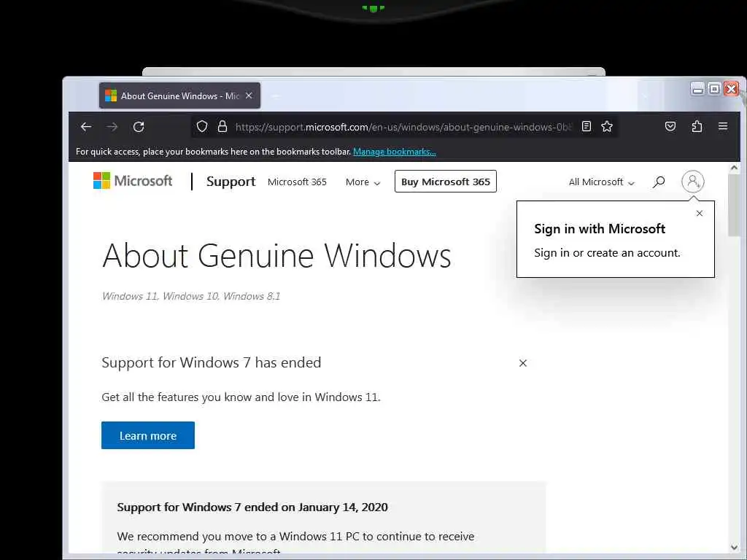747x560 pixels.
Task: Open the Firefox application menu
Action: (x=723, y=126)
